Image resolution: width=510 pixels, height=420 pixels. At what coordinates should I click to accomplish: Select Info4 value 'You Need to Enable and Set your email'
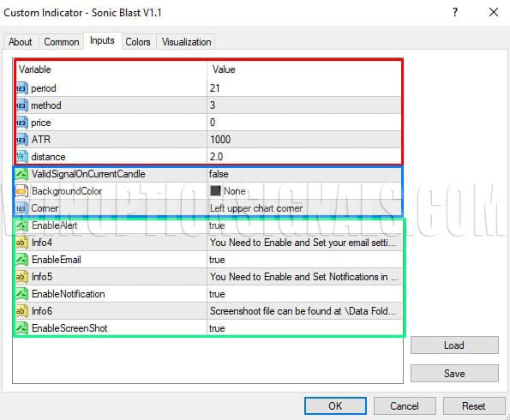[303, 243]
